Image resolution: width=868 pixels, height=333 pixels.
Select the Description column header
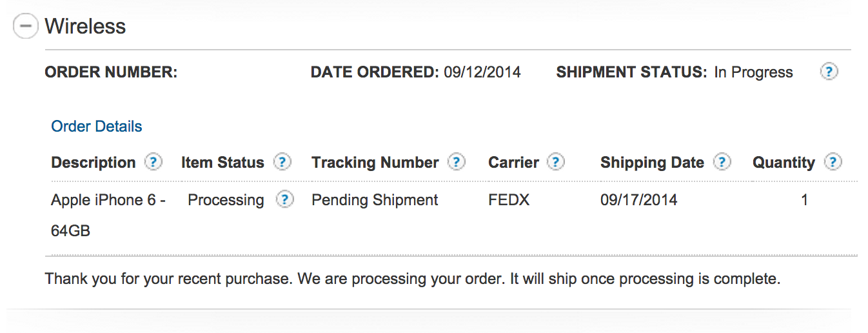coord(94,163)
